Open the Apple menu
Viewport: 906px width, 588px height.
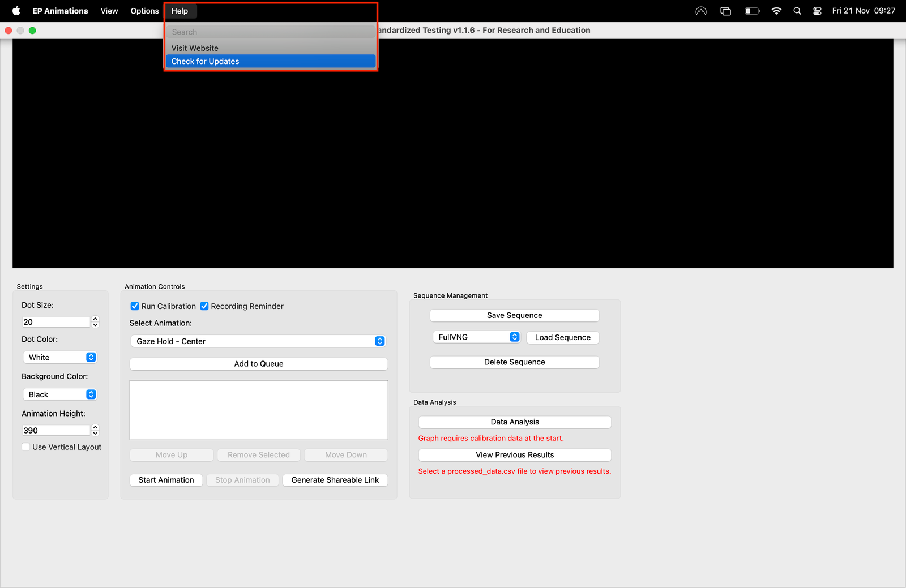[15, 11]
